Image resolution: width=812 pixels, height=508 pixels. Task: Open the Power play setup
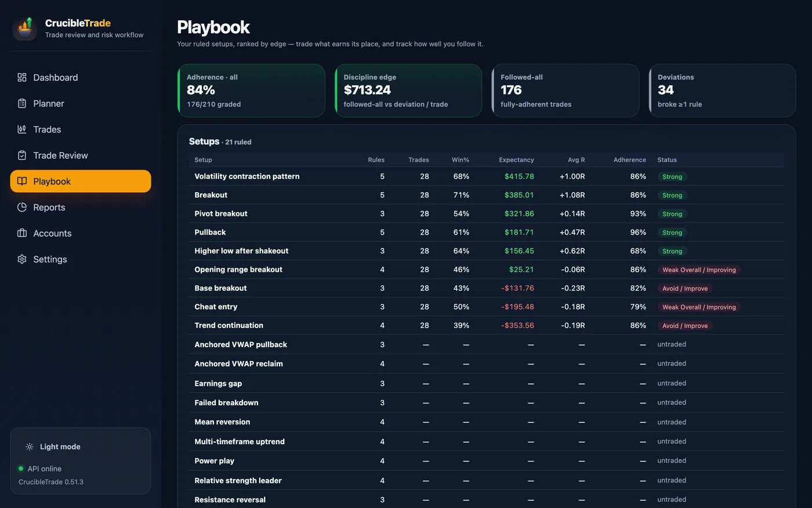click(487, 461)
